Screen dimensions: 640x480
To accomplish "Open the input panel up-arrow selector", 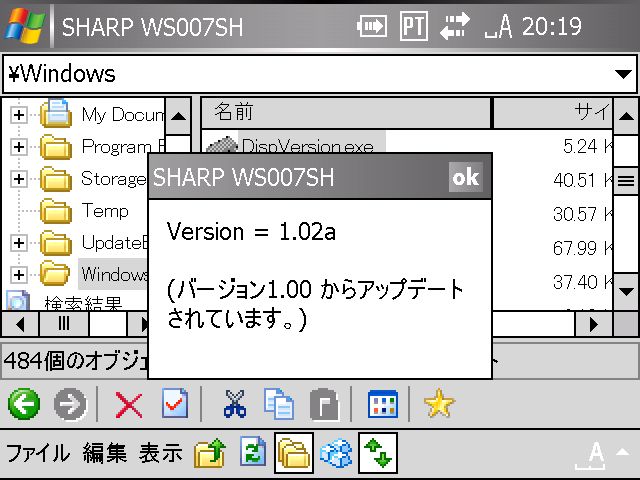I will click(x=623, y=451).
